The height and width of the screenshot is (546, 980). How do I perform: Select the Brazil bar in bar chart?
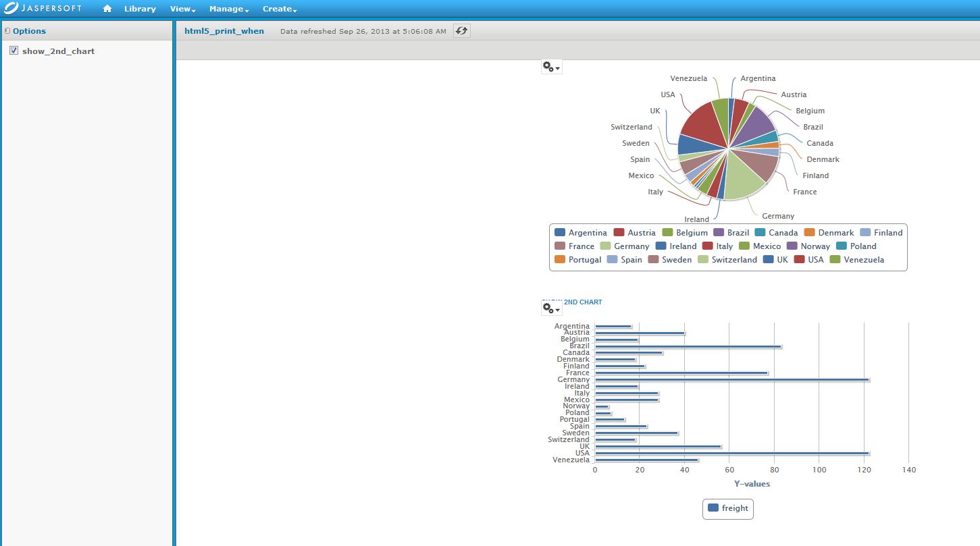pyautogui.click(x=688, y=346)
